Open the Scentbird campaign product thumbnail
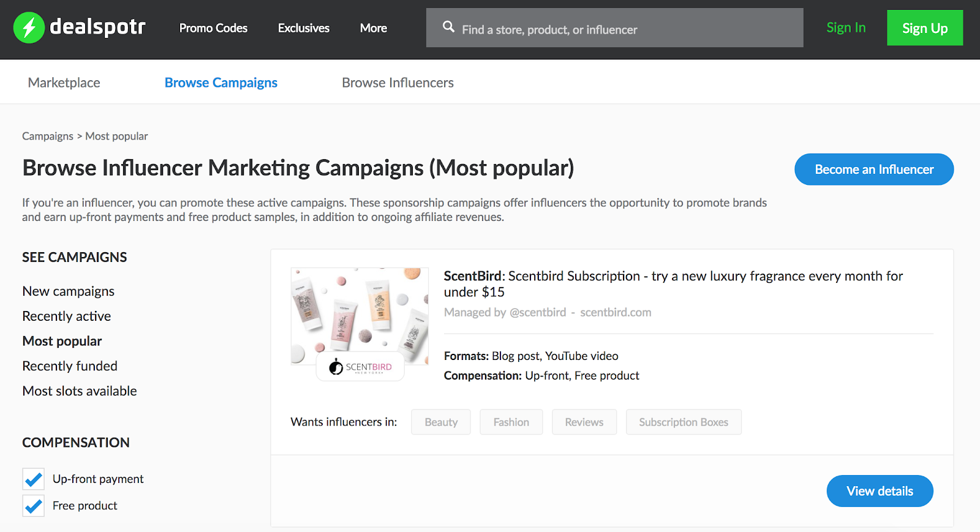Viewport: 980px width, 532px height. tap(360, 316)
